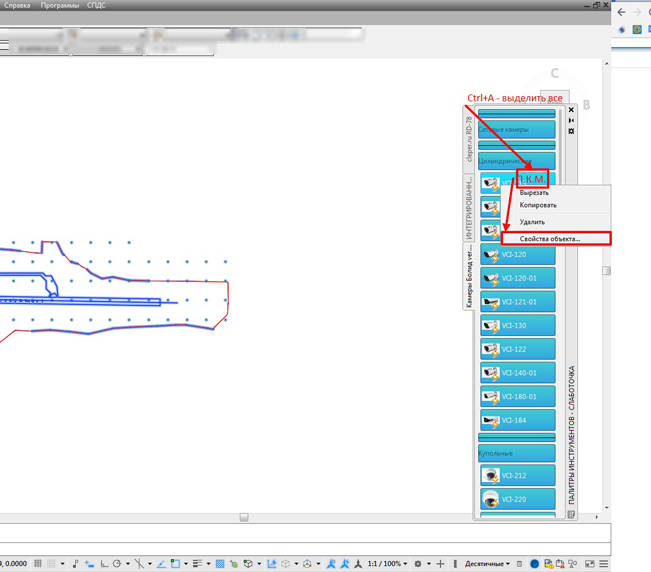Open the palette properties gear icon
This screenshot has width=651, height=572.
pyautogui.click(x=571, y=131)
